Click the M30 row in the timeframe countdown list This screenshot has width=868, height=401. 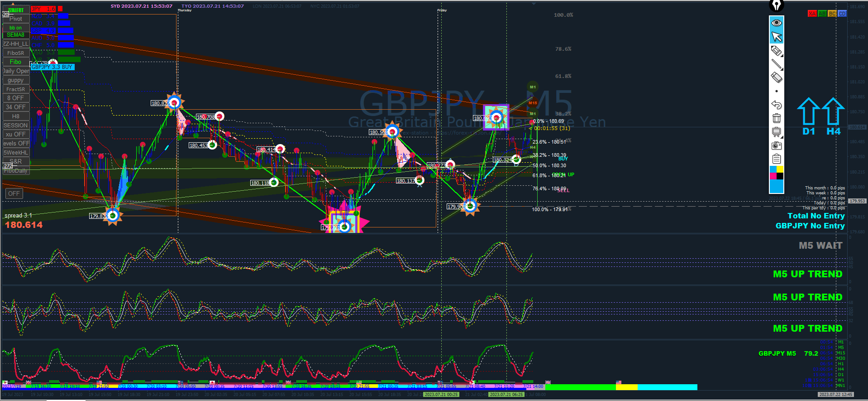[833, 358]
